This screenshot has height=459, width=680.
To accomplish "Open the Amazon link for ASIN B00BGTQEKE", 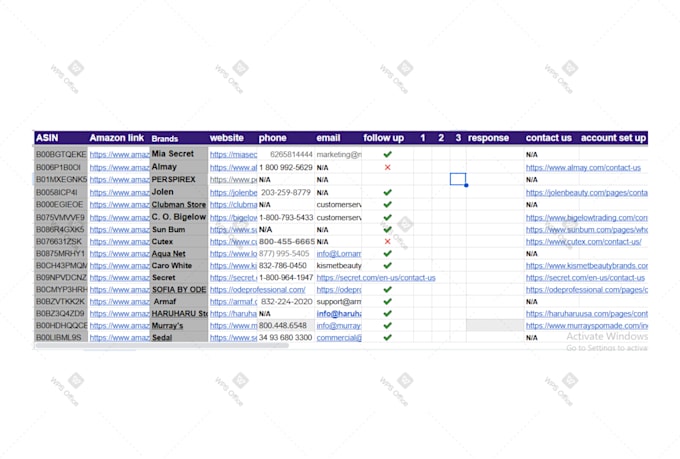I will (119, 154).
